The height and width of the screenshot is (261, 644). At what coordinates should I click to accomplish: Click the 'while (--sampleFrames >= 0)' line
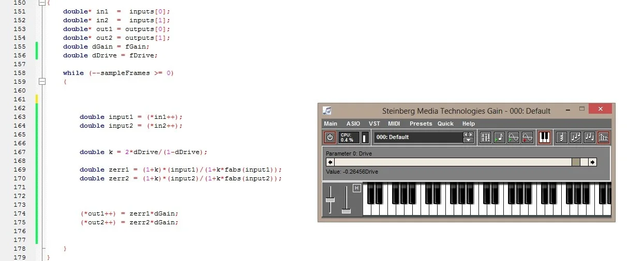(x=118, y=73)
